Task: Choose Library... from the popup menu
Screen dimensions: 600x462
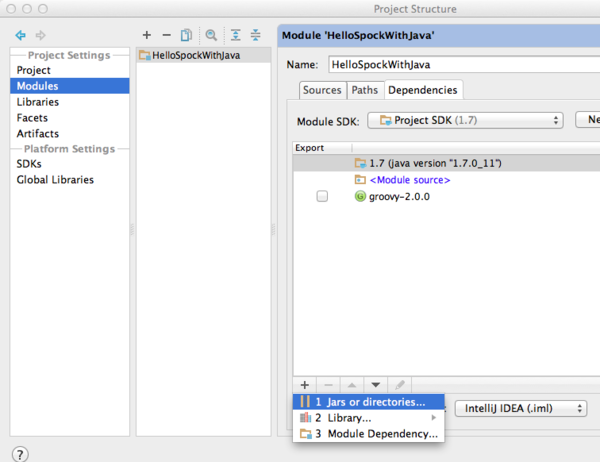Action: 368,418
